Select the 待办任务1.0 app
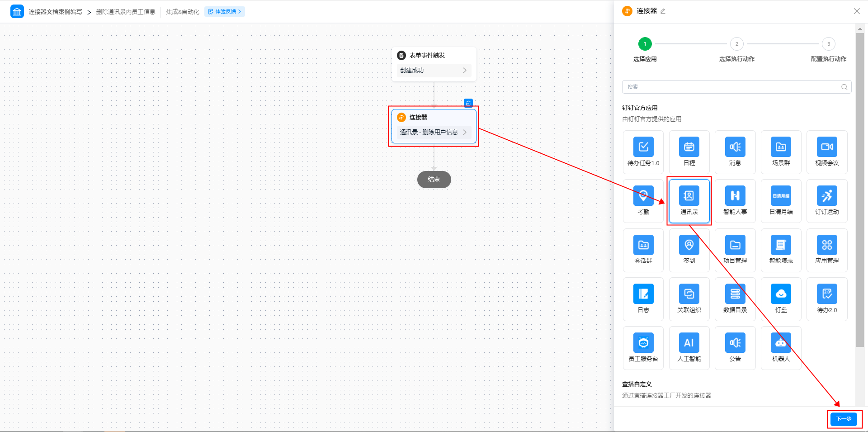The height and width of the screenshot is (432, 868). 643,152
